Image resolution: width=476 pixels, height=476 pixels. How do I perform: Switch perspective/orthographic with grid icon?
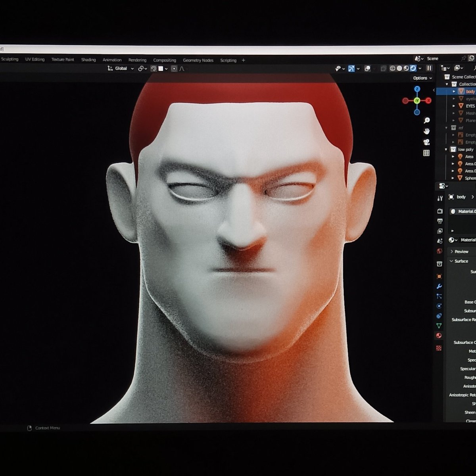(x=426, y=153)
